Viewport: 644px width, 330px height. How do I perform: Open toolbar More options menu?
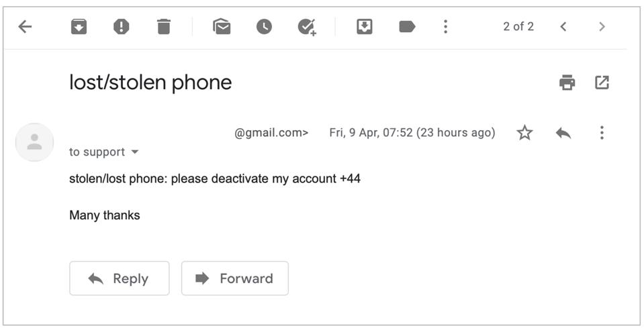(445, 27)
